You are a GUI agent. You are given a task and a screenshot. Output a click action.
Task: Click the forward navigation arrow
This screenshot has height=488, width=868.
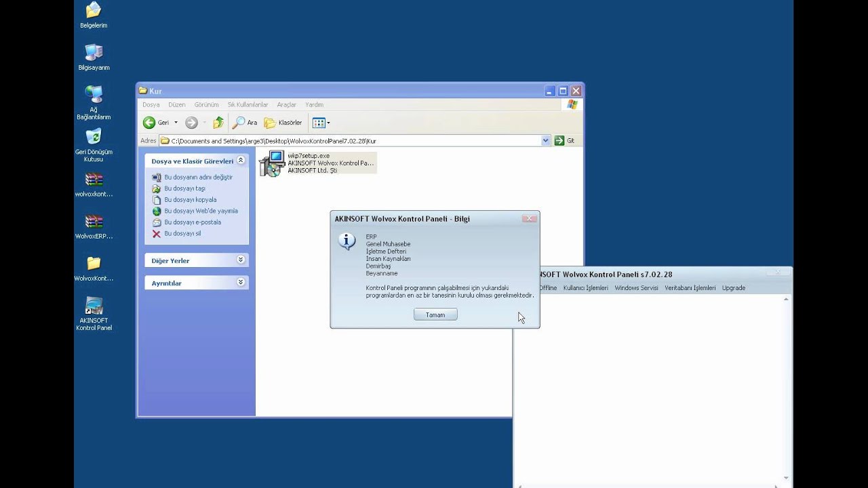tap(191, 123)
